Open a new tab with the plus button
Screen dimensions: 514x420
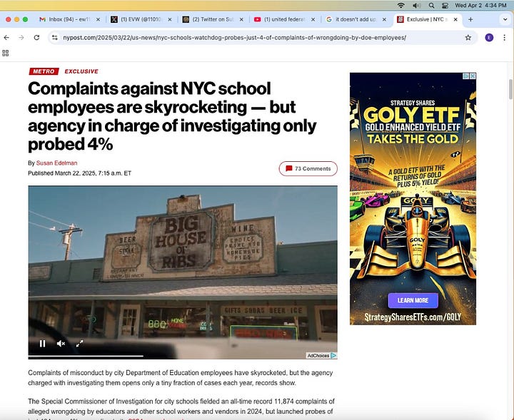click(x=470, y=19)
